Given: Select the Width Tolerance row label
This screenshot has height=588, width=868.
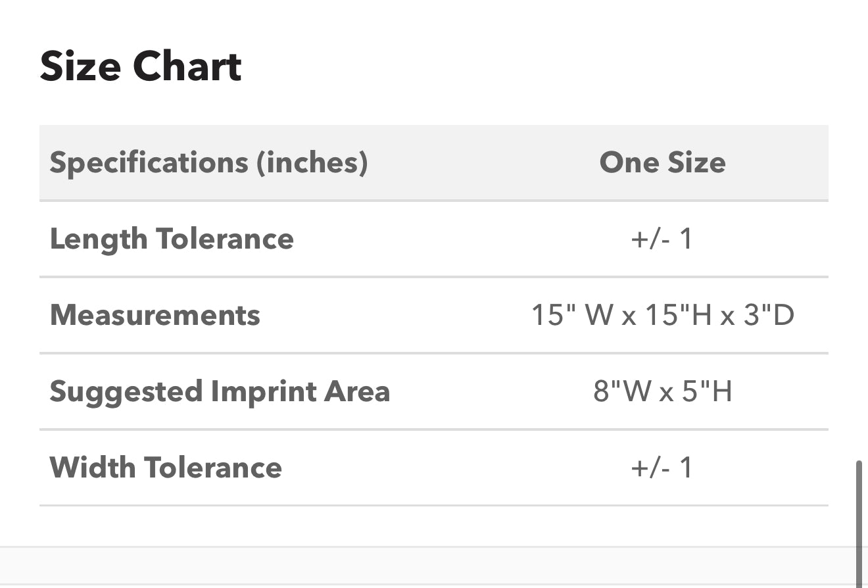Looking at the screenshot, I should [x=166, y=468].
